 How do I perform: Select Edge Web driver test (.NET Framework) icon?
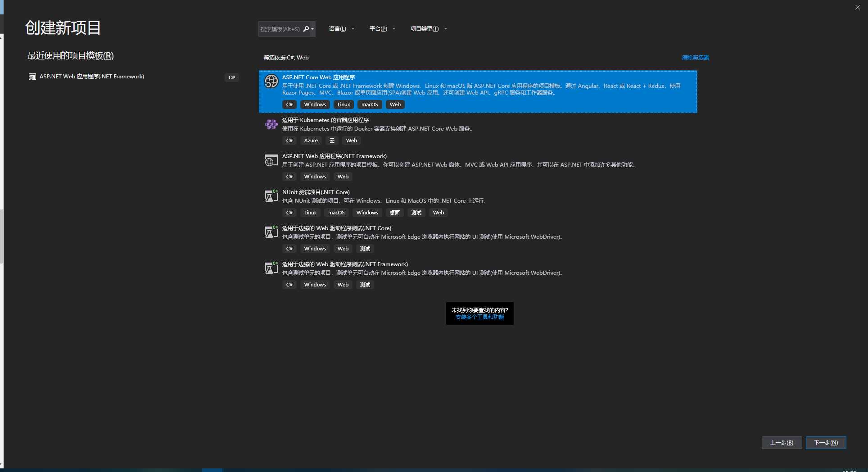pyautogui.click(x=271, y=268)
